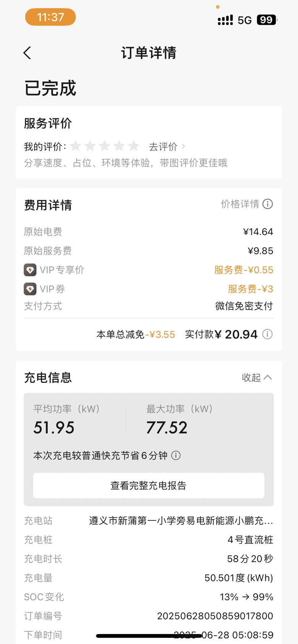Tap the VIP专享价 badge icon
The width and height of the screenshot is (298, 644).
click(x=30, y=270)
